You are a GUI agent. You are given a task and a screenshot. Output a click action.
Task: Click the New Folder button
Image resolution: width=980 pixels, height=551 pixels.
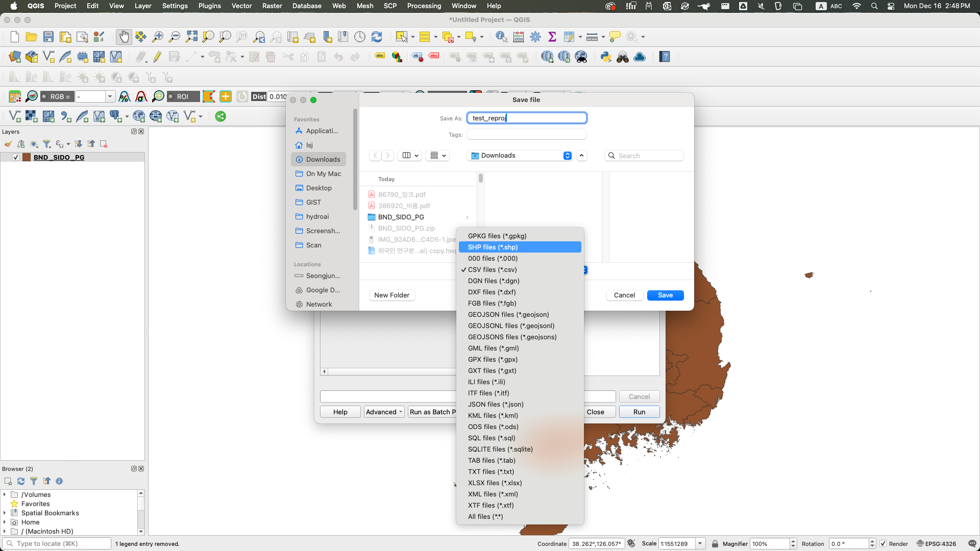click(x=391, y=295)
